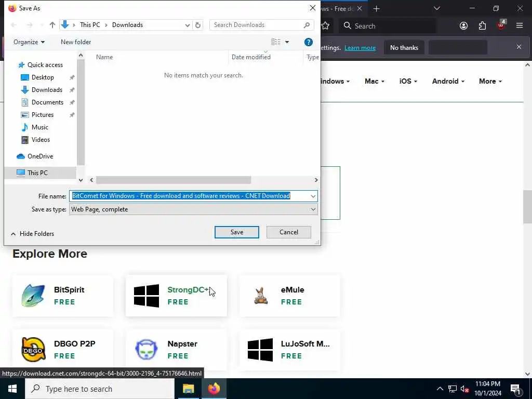Click the LuJoSoft app Windows logo icon

260,350
